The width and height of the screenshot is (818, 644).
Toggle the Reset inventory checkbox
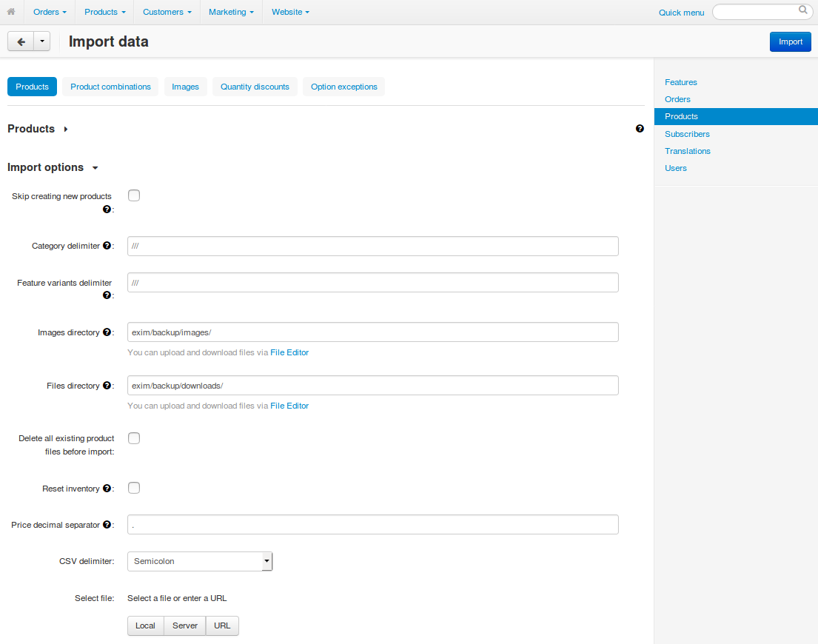[134, 488]
